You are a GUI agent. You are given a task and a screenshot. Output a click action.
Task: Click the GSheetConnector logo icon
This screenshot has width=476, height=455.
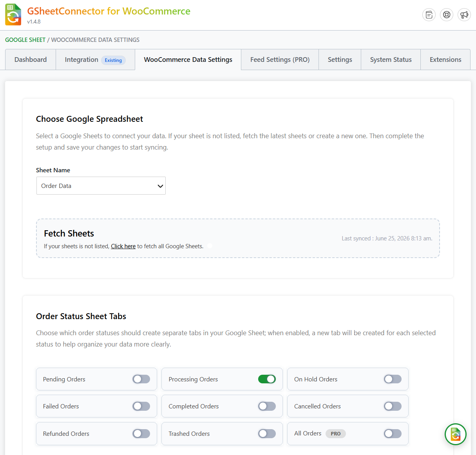[13, 15]
